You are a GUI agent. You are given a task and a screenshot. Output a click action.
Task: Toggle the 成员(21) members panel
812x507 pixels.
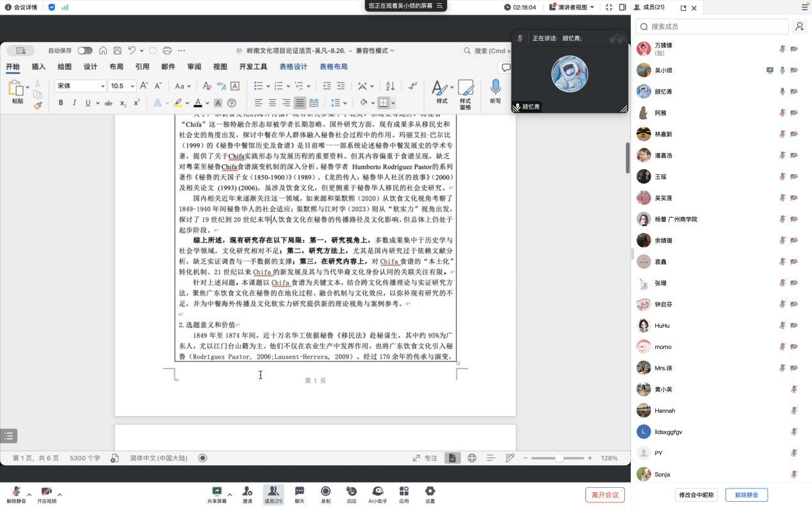pos(273,494)
